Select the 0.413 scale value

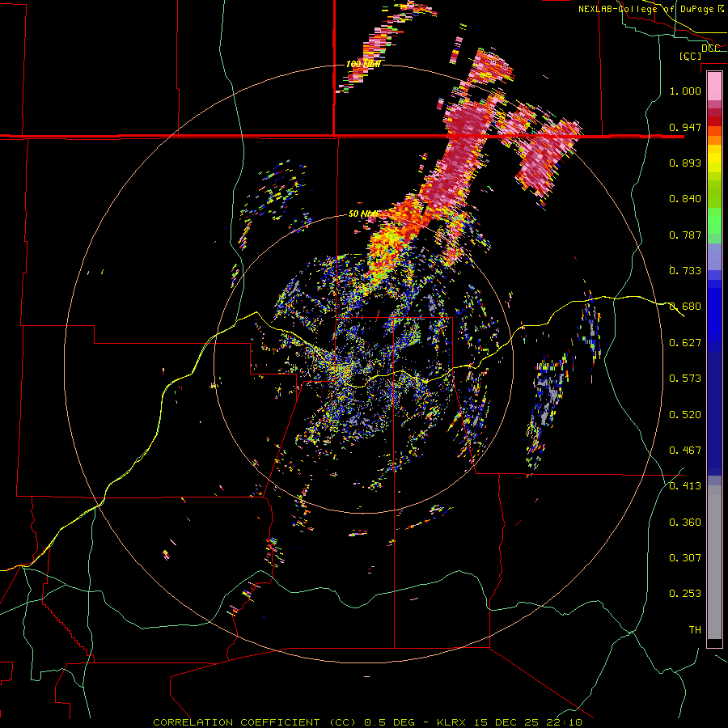(x=685, y=486)
